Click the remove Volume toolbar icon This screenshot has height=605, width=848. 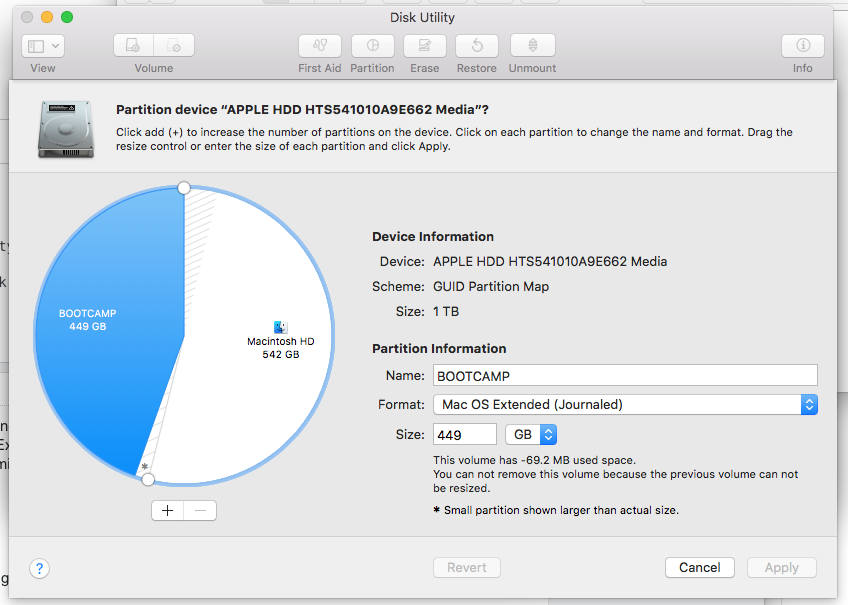click(x=174, y=45)
